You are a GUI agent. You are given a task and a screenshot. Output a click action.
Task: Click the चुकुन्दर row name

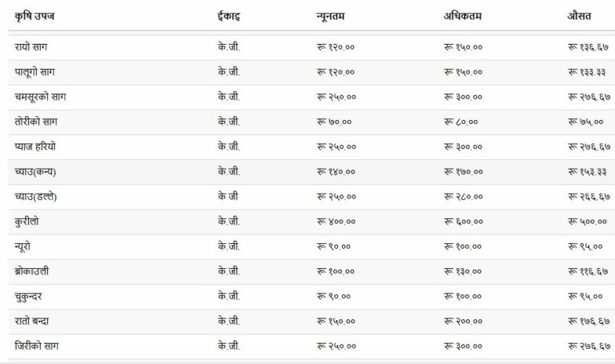click(28, 296)
